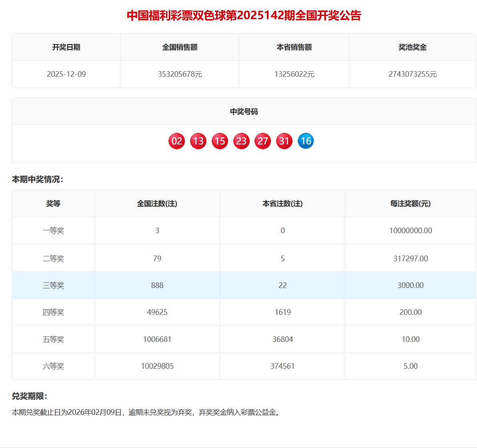Click the red ball numbered 27
Viewport: 477px width, 448px height.
(x=263, y=141)
